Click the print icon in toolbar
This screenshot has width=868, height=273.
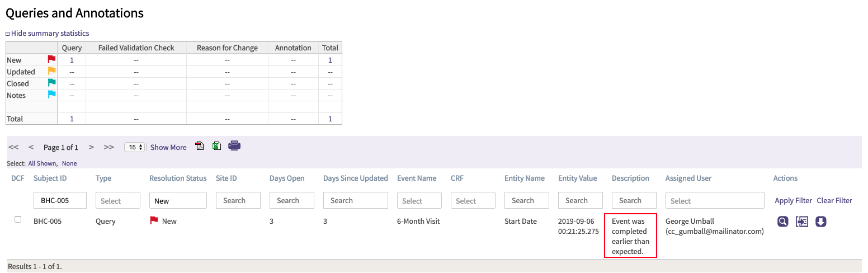(x=234, y=146)
